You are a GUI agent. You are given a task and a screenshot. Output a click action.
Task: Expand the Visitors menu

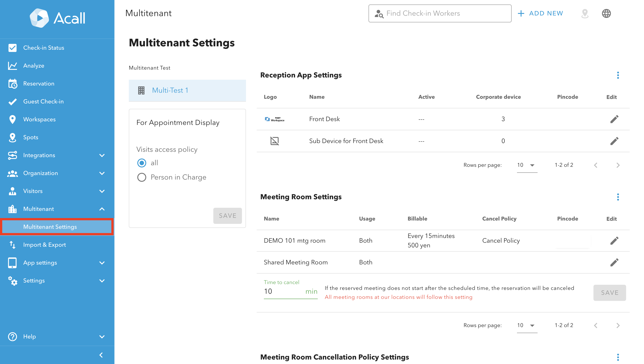pos(102,191)
